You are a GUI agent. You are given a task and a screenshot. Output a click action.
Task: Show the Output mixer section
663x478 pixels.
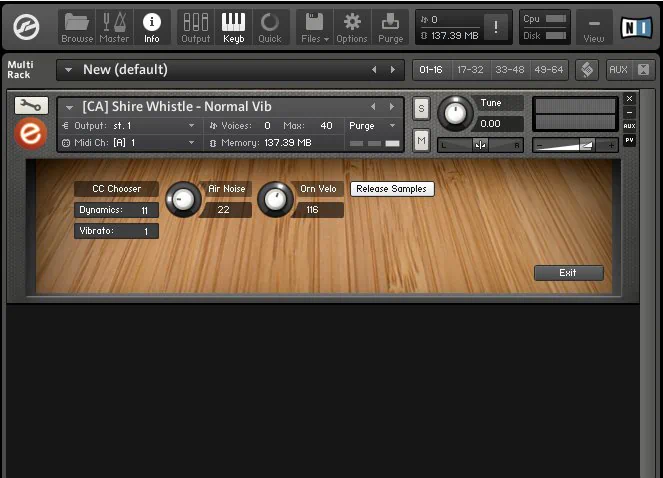(196, 27)
